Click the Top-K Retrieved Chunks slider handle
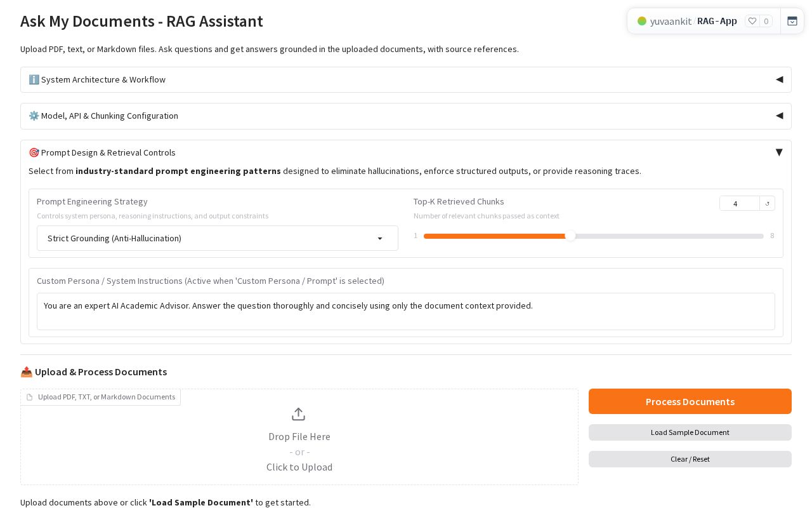812x508 pixels. point(570,236)
